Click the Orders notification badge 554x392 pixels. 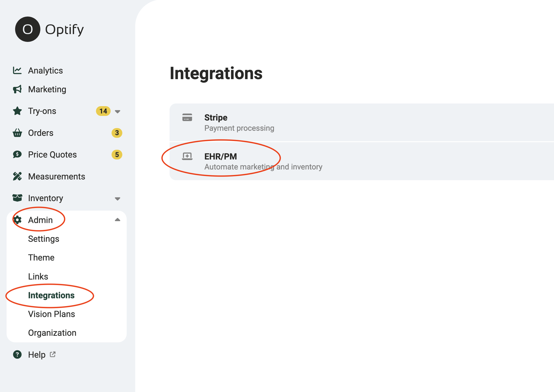(117, 133)
